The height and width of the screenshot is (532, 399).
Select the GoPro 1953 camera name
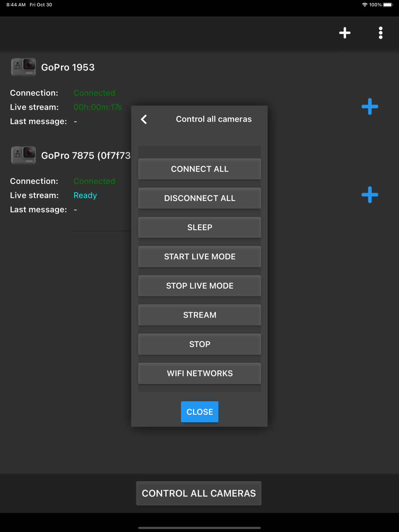coord(68,67)
